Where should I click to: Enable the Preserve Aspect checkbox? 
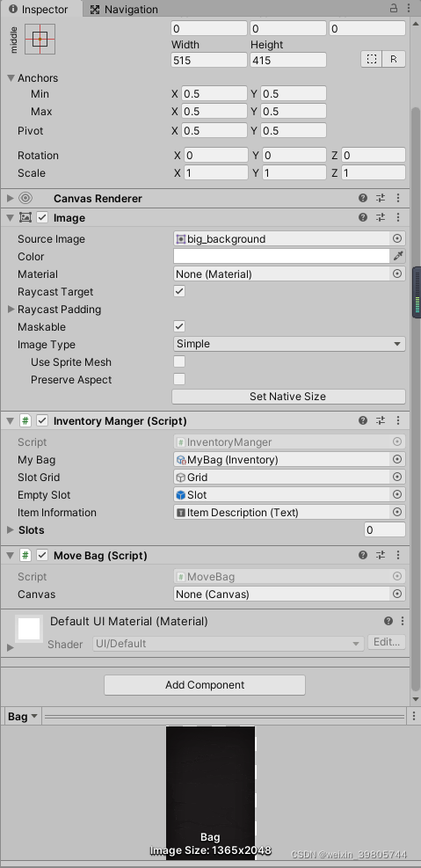(x=179, y=379)
